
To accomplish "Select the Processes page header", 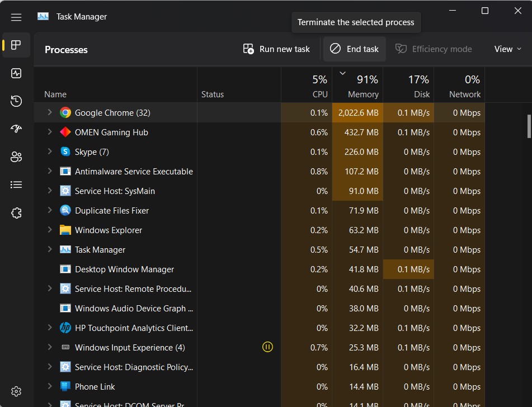I will (x=66, y=49).
